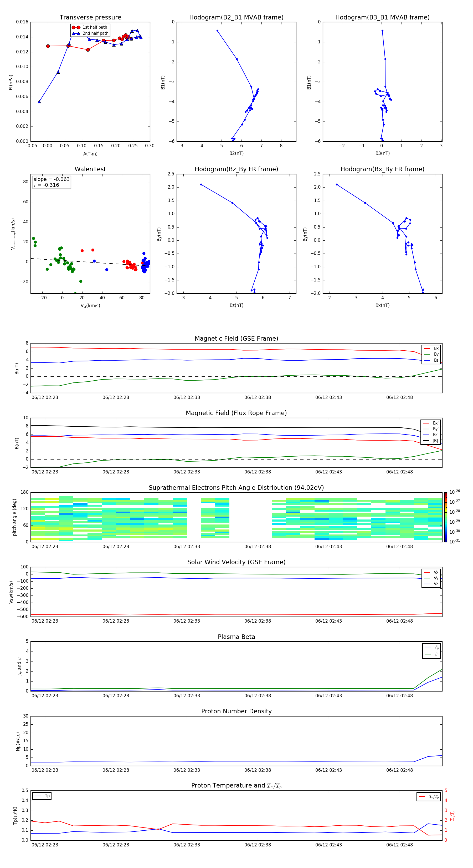
Task: Click the 'Proton Temperature and Te/Tp' title
Action: [236, 785]
